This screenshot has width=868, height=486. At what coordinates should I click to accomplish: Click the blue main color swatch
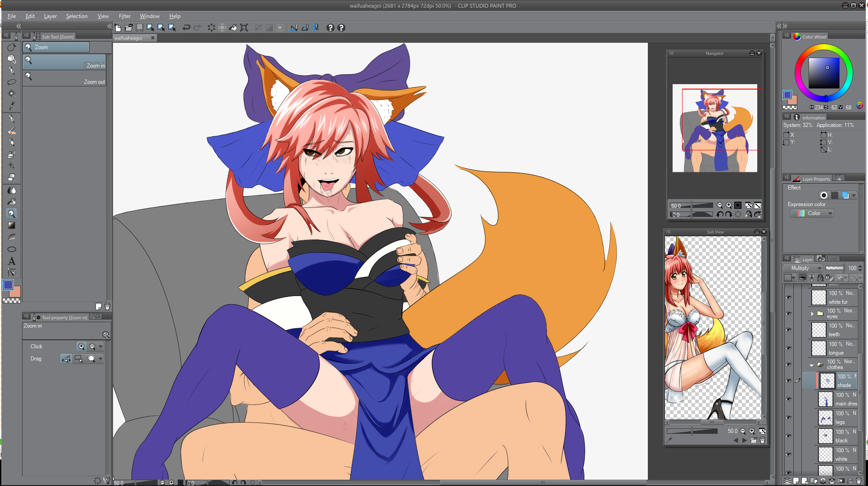pos(8,285)
